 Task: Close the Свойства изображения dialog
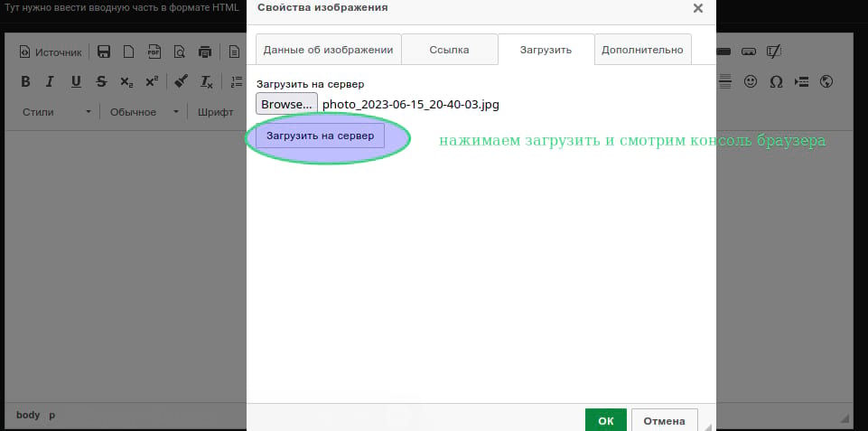[x=698, y=8]
